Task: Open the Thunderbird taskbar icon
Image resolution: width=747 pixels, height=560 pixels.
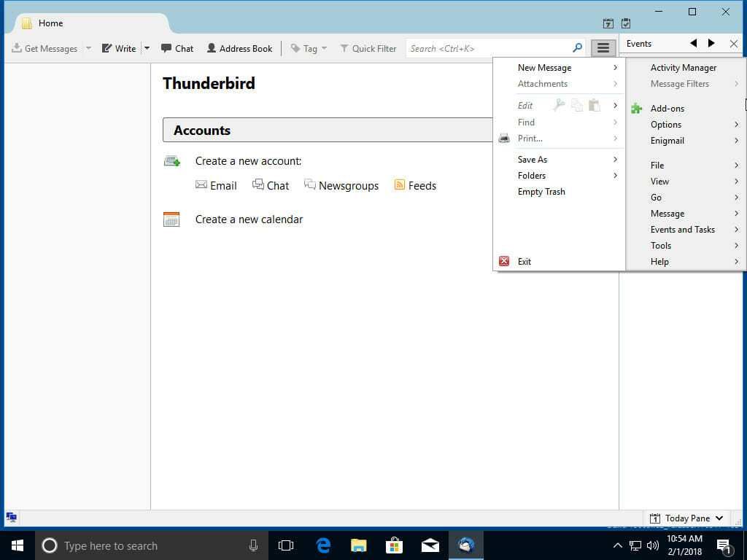Action: (x=465, y=545)
